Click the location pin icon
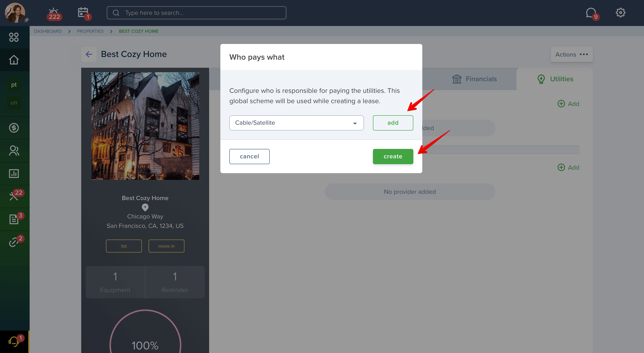644x353 pixels. point(145,207)
